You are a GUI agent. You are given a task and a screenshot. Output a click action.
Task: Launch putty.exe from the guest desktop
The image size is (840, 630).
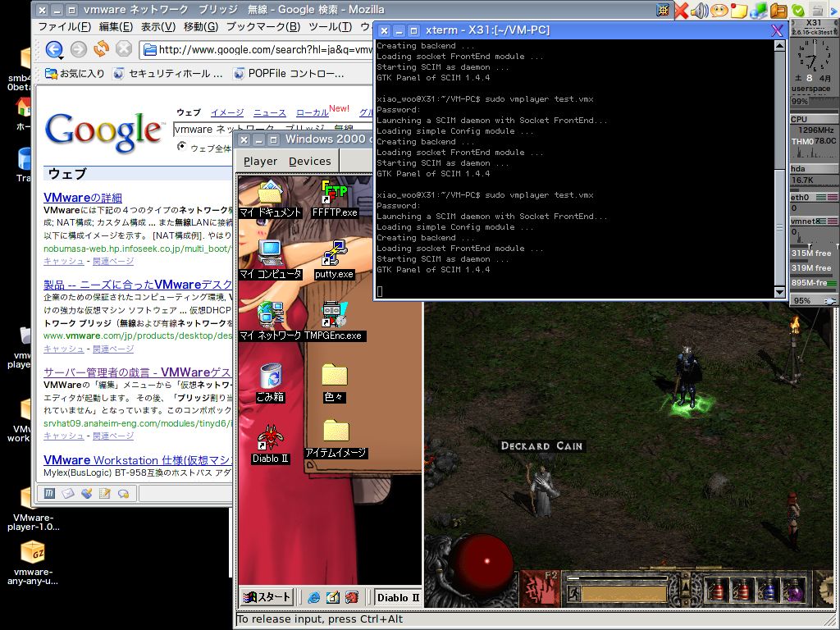pos(334,253)
